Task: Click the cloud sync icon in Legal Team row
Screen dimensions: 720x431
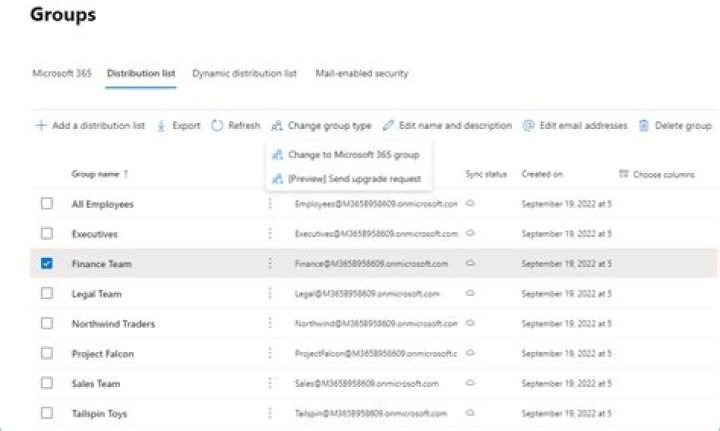Action: pos(470,293)
